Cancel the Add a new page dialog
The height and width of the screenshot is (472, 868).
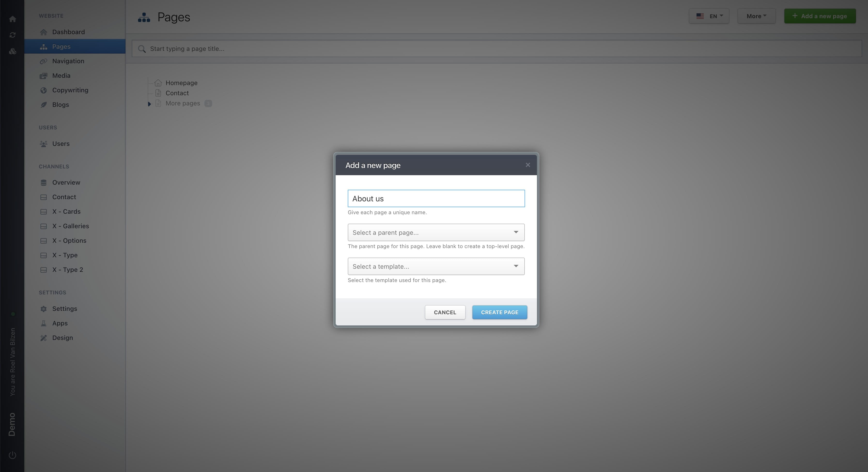click(445, 312)
